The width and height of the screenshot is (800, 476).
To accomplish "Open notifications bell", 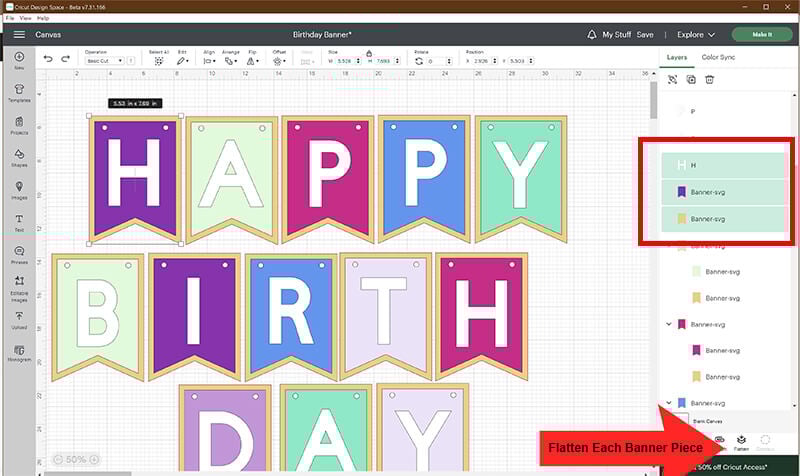I will coord(591,35).
